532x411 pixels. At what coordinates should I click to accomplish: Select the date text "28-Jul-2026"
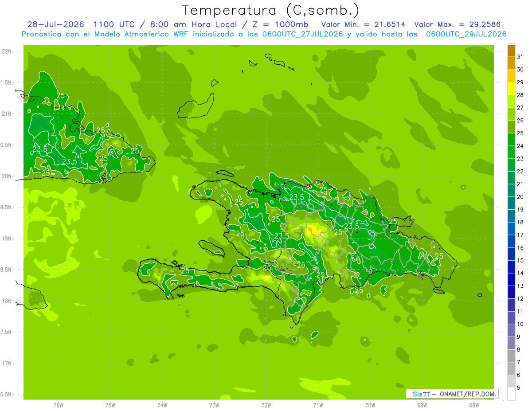coord(55,25)
